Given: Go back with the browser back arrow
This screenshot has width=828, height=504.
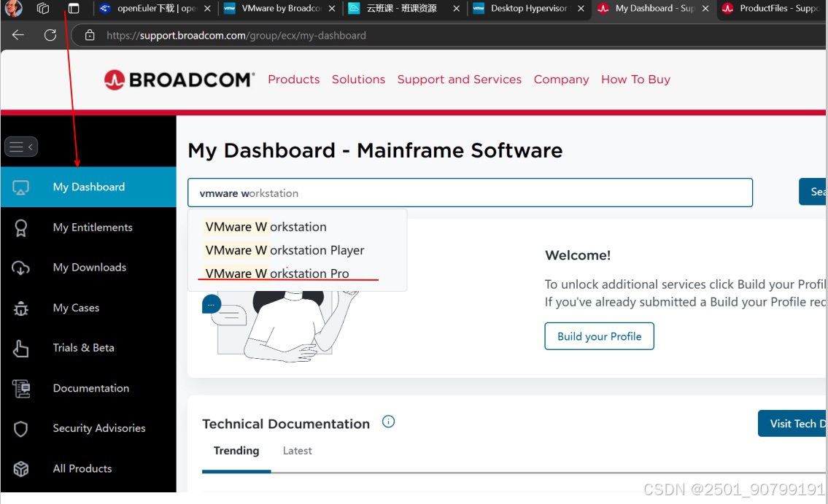Looking at the screenshot, I should pos(18,35).
